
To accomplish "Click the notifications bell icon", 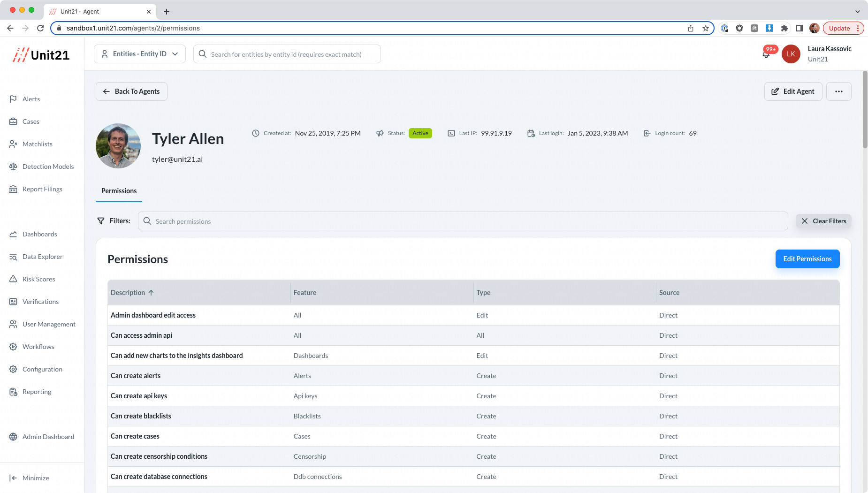I will pos(766,54).
